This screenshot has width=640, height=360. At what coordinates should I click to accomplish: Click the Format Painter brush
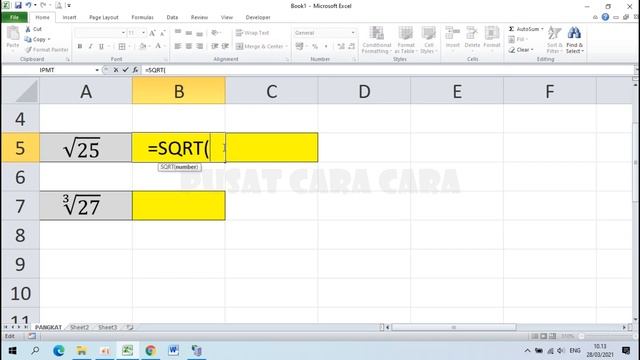tap(47, 50)
